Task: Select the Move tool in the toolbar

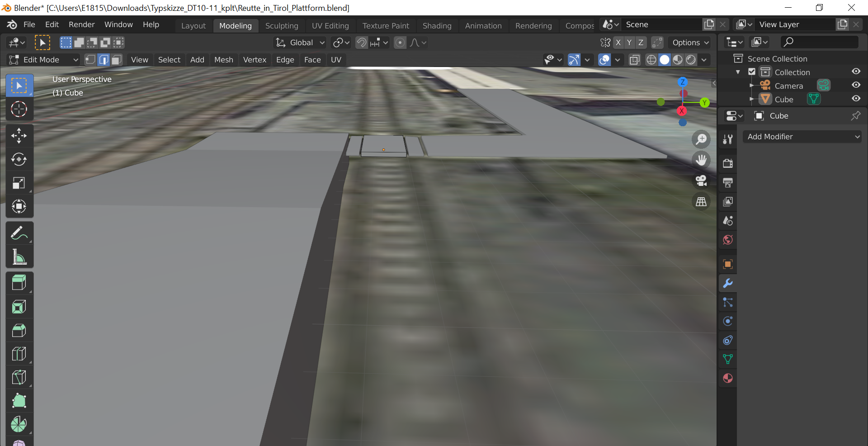Action: 19,136
